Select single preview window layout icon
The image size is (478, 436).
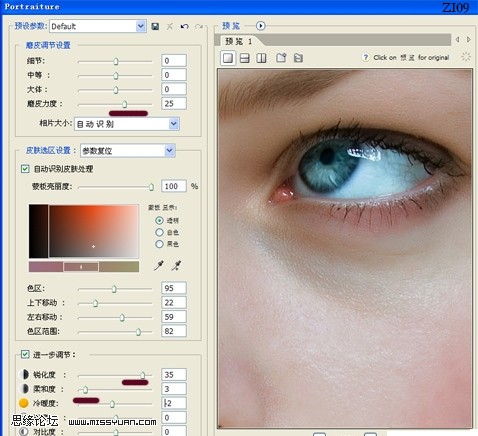click(x=228, y=58)
